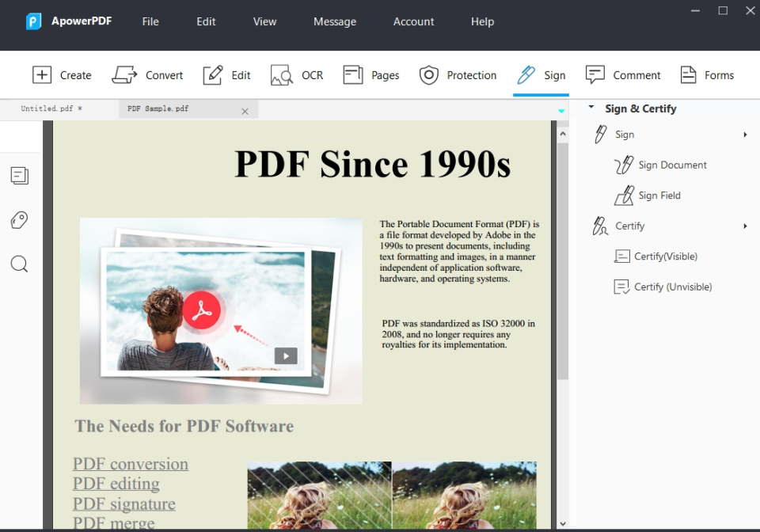Open the search panel from the sidebar

(x=19, y=264)
